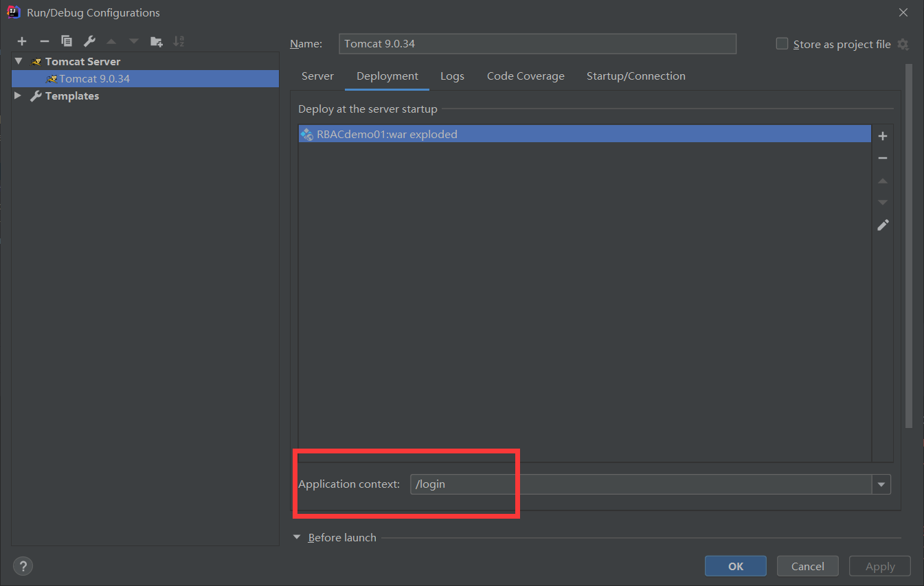
Task: Click the Application context field with /login
Action: pyautogui.click(x=641, y=484)
